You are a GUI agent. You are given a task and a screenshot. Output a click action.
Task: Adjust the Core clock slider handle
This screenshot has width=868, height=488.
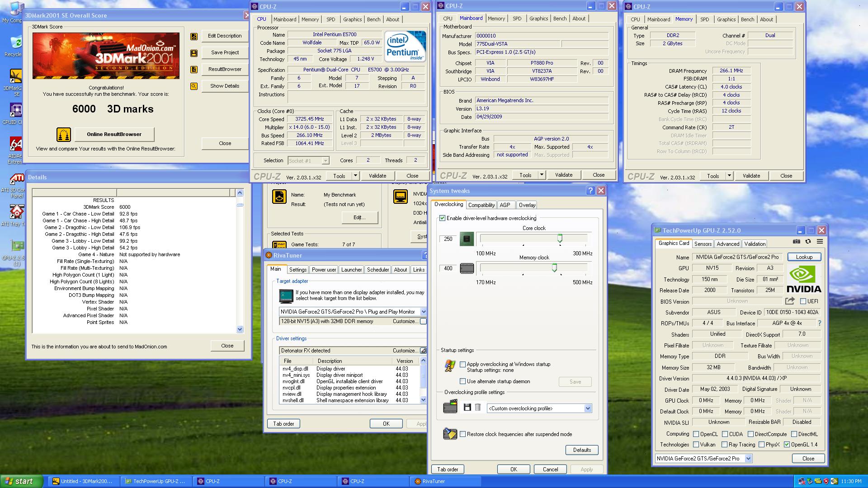pyautogui.click(x=560, y=238)
